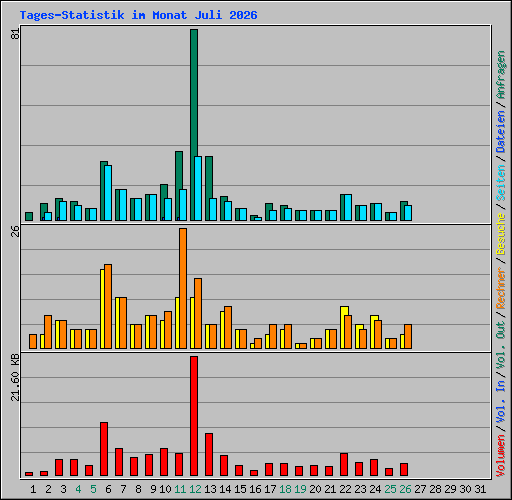Click the day 31 label on the x-axis
The height and width of the screenshot is (500, 512).
click(480, 489)
